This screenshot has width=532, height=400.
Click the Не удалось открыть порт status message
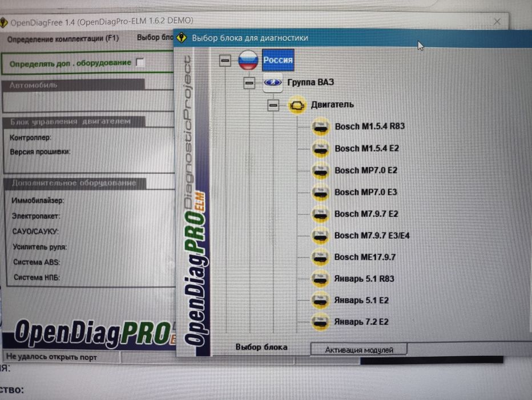[51, 357]
